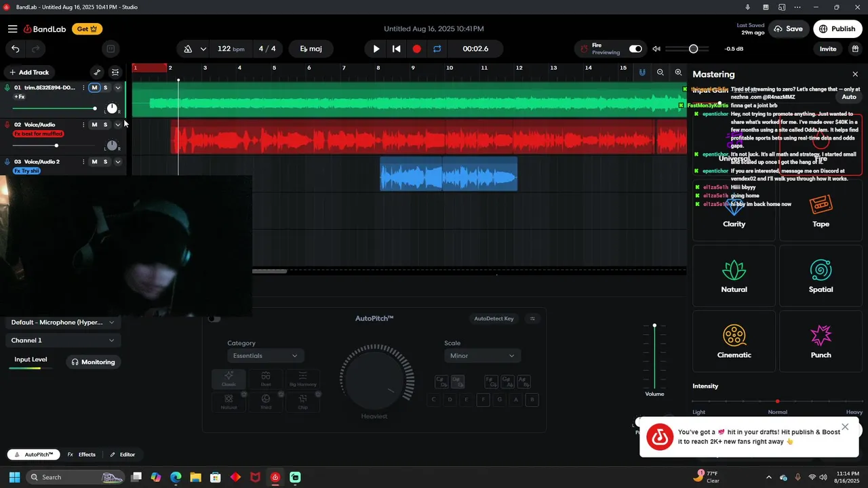Mute track 03 Voice/Audio 2

(x=94, y=162)
